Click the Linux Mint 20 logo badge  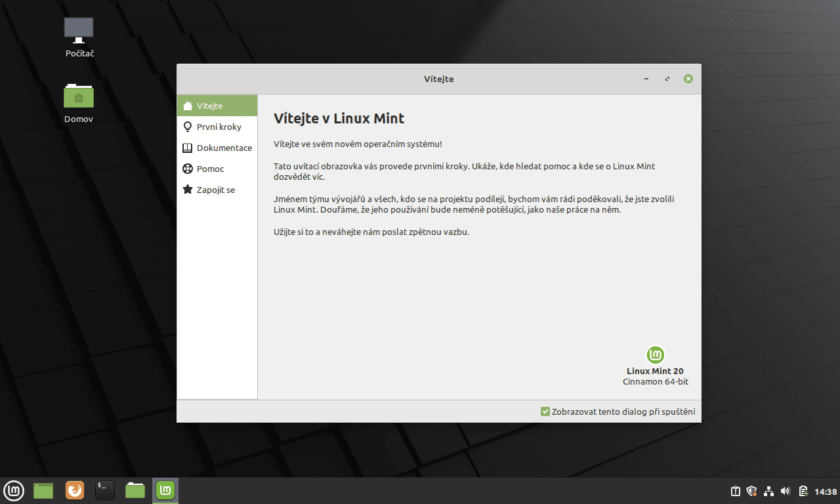point(655,354)
